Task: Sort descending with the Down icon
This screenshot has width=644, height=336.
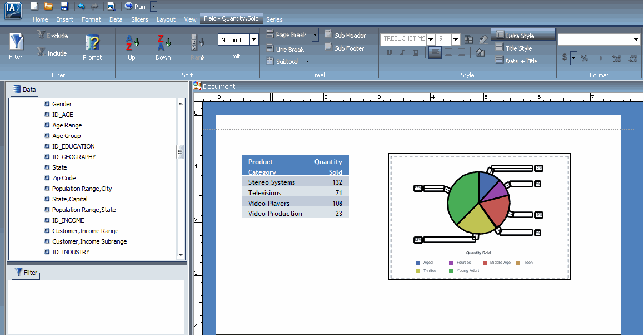Action: click(x=164, y=43)
